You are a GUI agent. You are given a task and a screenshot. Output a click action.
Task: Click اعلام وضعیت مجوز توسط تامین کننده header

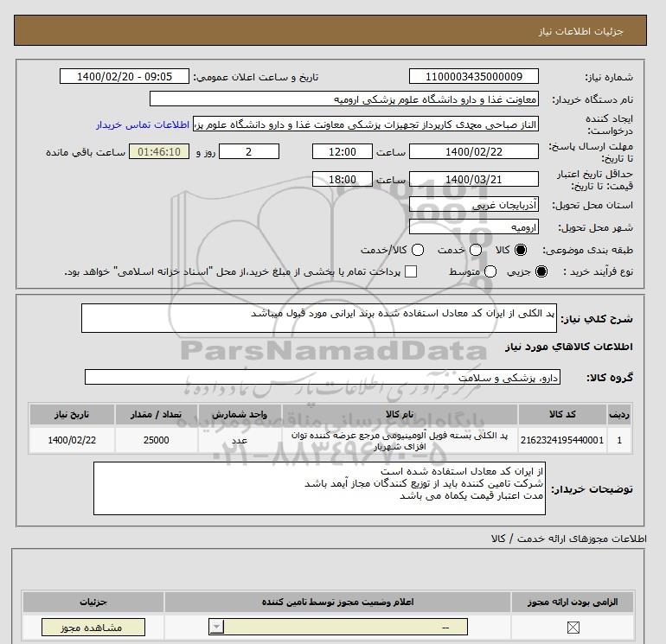point(337,602)
